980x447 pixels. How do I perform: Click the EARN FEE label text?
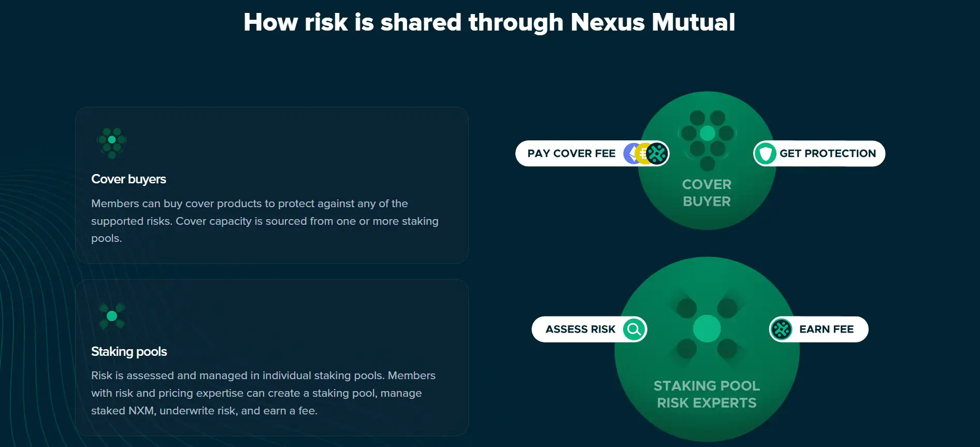click(x=826, y=329)
